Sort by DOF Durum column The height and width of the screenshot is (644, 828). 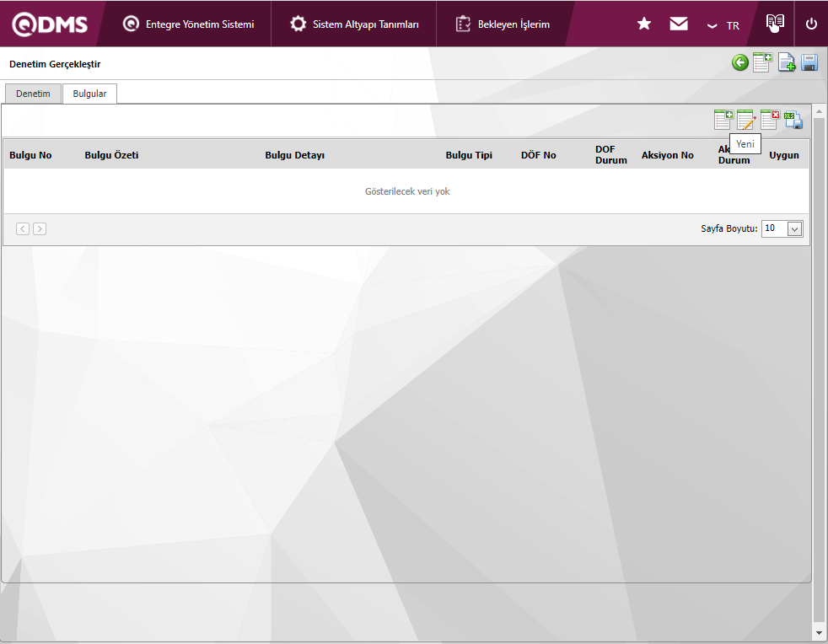pyautogui.click(x=611, y=154)
